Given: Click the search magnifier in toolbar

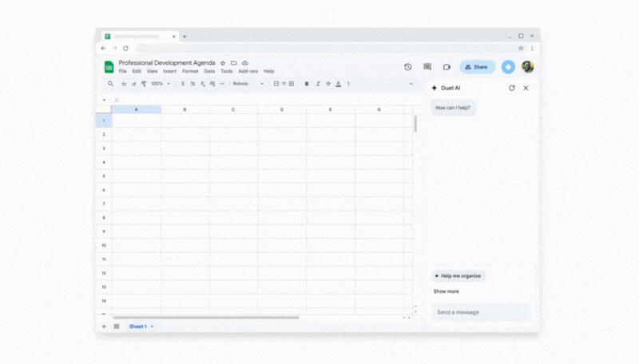Looking at the screenshot, I should (x=110, y=84).
